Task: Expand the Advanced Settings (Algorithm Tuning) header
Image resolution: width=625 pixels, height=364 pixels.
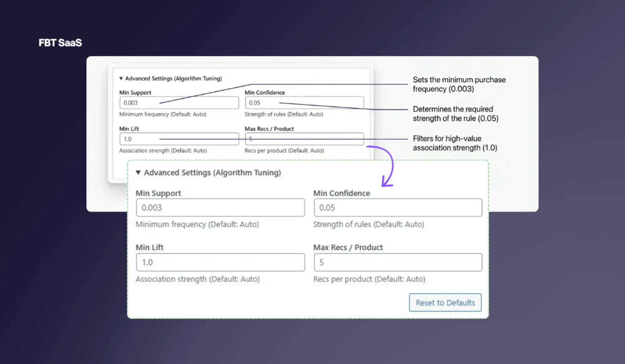Action: 212,173
